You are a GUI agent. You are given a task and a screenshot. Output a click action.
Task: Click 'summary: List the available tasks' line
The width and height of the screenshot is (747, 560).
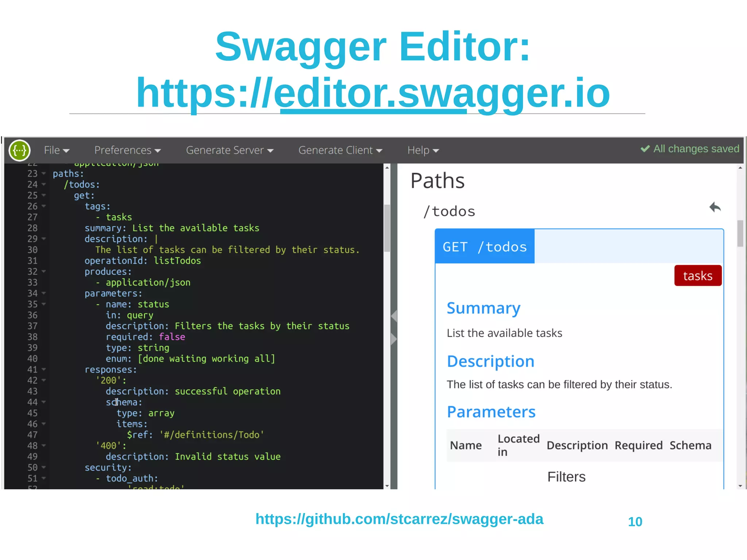[172, 228]
